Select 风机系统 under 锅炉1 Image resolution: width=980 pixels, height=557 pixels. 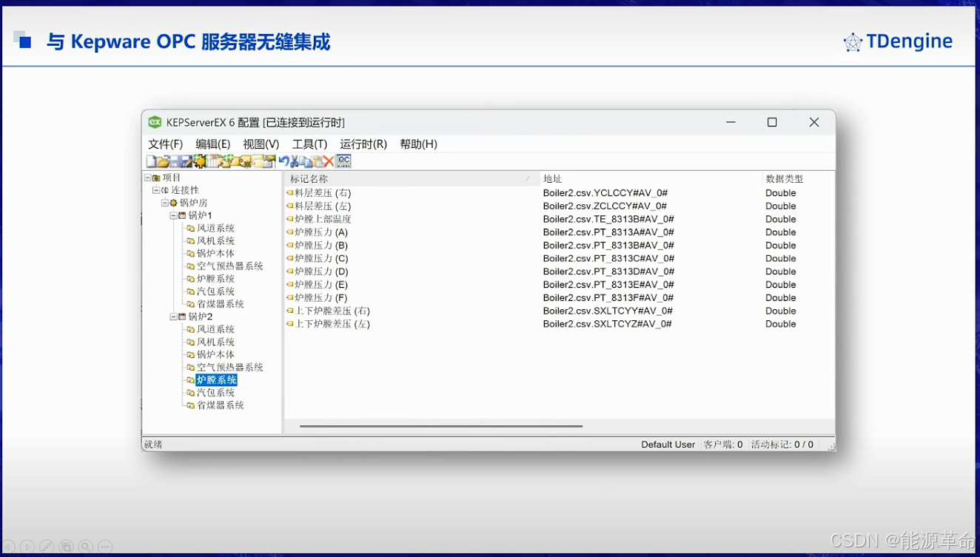click(x=215, y=241)
